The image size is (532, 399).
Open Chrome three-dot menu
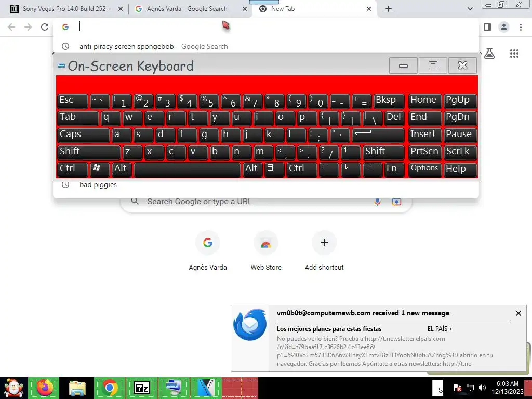pyautogui.click(x=521, y=27)
